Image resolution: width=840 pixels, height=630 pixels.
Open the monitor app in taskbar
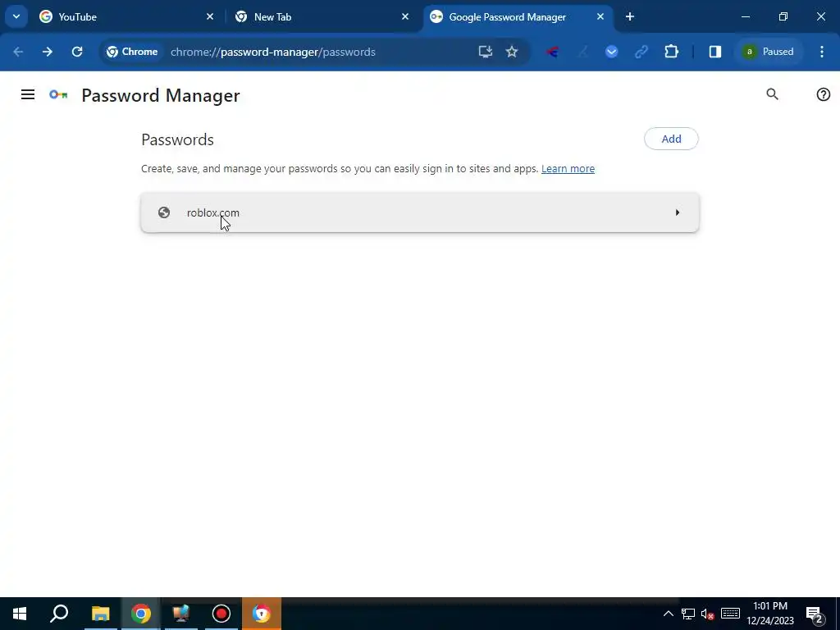tap(181, 614)
